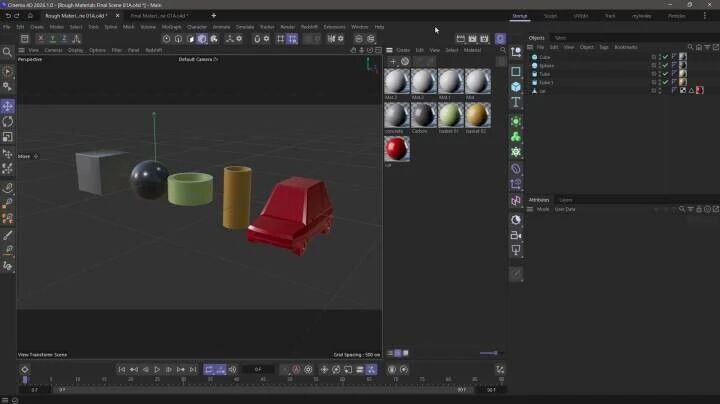Switch to the Takes tab
This screenshot has height=404, width=720.
[x=560, y=38]
